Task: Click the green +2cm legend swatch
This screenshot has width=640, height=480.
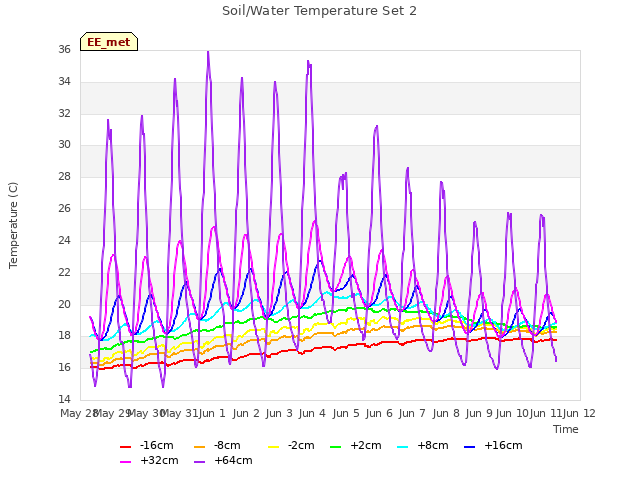Action: (335, 447)
